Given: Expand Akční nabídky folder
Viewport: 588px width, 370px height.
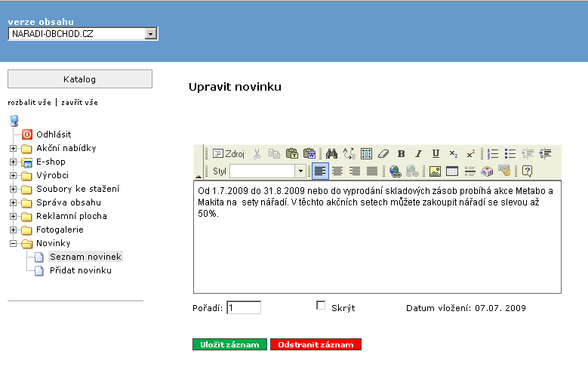Looking at the screenshot, I should tap(13, 148).
